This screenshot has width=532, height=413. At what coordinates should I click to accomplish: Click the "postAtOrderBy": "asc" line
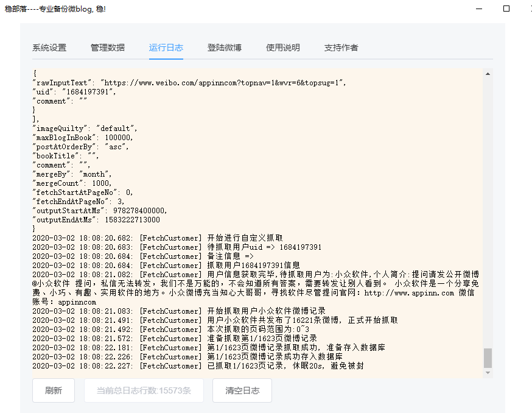coord(81,147)
